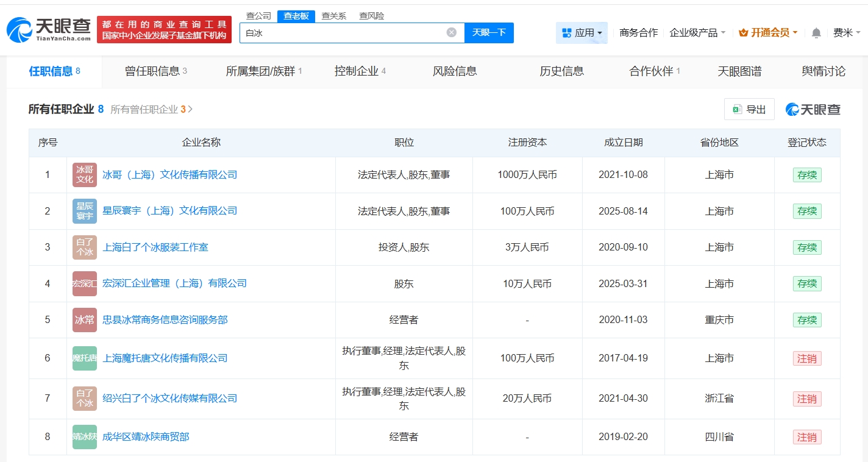Open the 冰常 company logo

pyautogui.click(x=85, y=320)
